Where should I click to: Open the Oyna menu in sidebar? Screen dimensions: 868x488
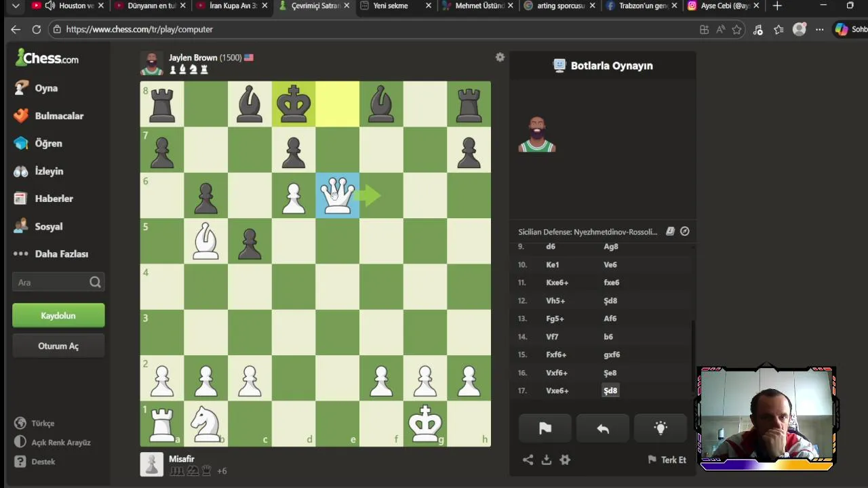(x=46, y=88)
